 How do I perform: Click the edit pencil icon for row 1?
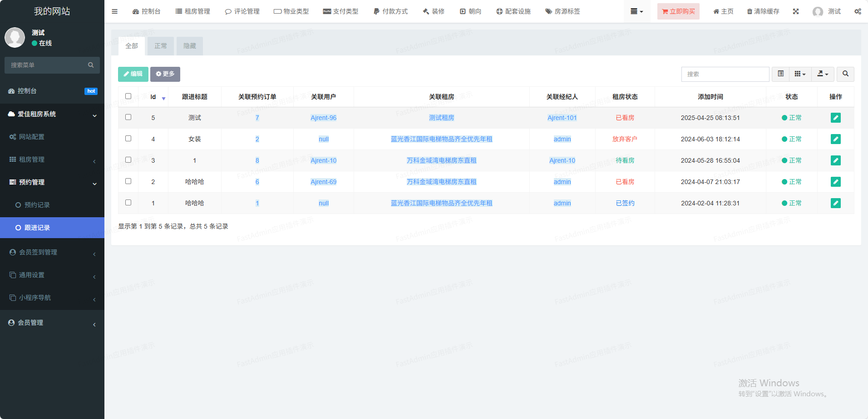click(835, 203)
